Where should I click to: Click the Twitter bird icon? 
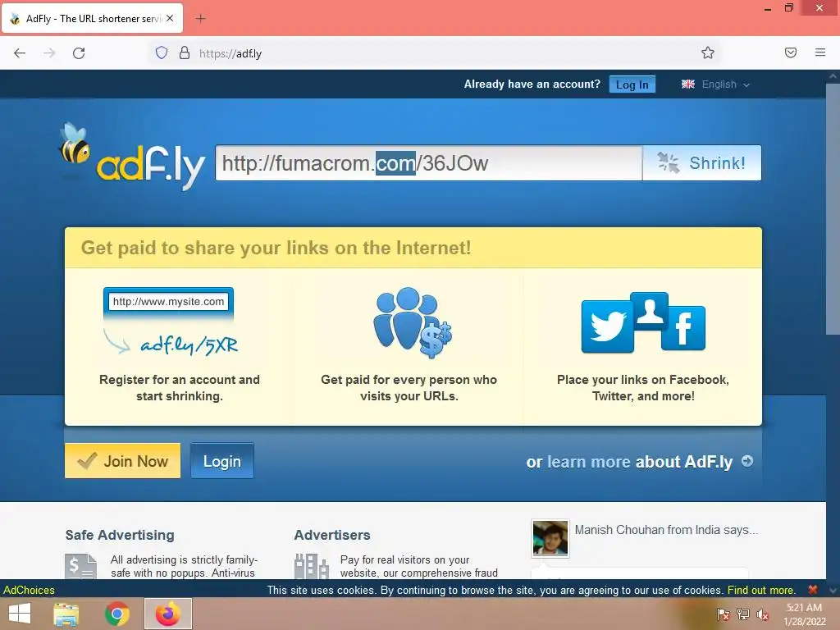[x=608, y=326]
